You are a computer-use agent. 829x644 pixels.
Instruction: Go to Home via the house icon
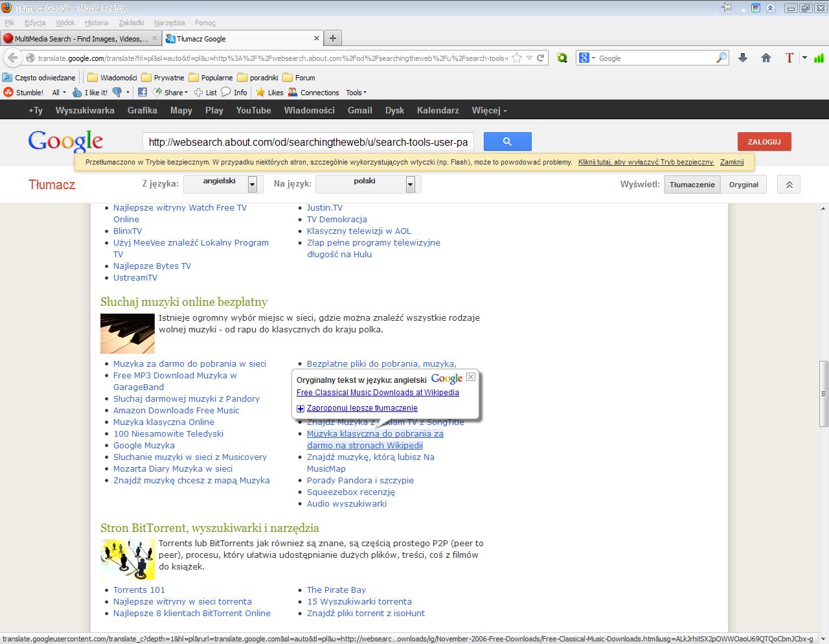[x=766, y=58]
